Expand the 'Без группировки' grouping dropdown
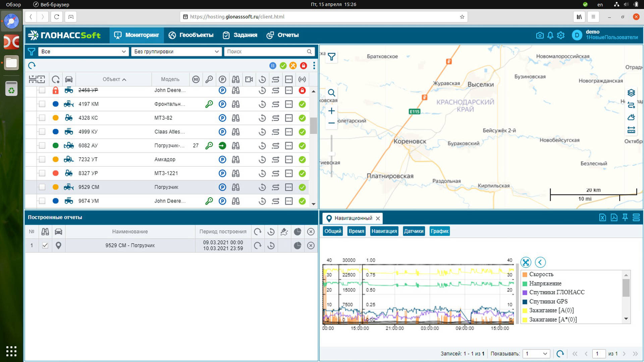Screen dimensions: 644x362 click(x=176, y=52)
